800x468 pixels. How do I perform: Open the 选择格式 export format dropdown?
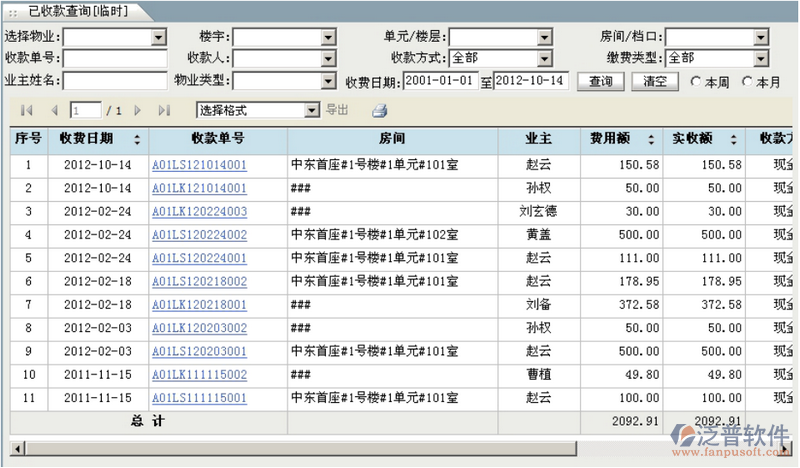[311, 110]
